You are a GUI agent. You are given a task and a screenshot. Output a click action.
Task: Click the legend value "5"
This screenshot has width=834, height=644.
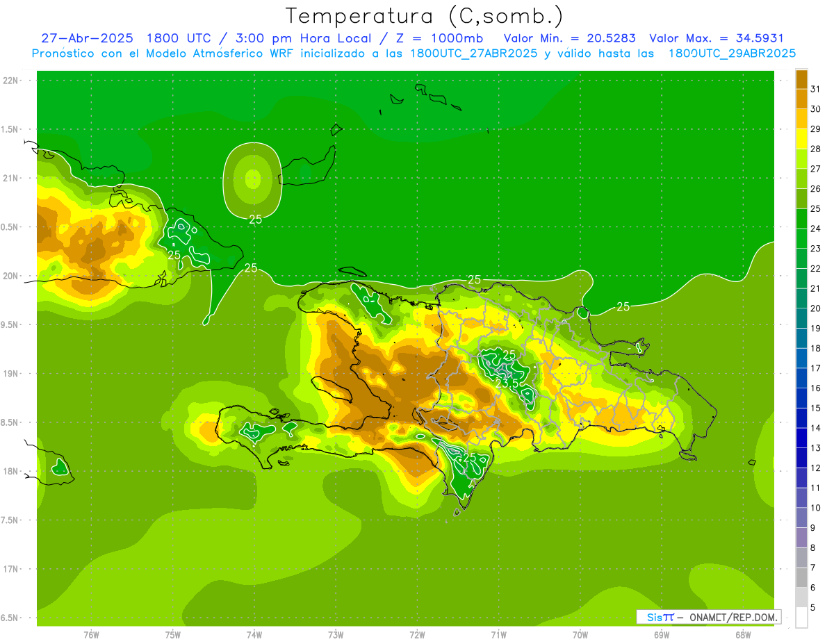(812, 608)
